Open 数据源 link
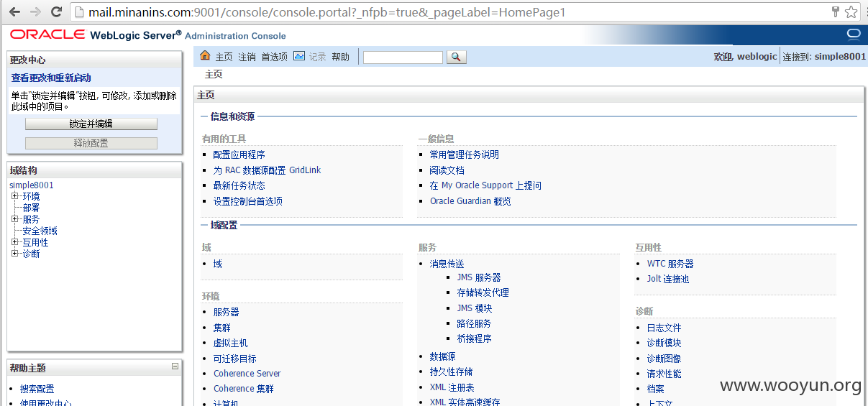This screenshot has height=406, width=868. (x=443, y=356)
